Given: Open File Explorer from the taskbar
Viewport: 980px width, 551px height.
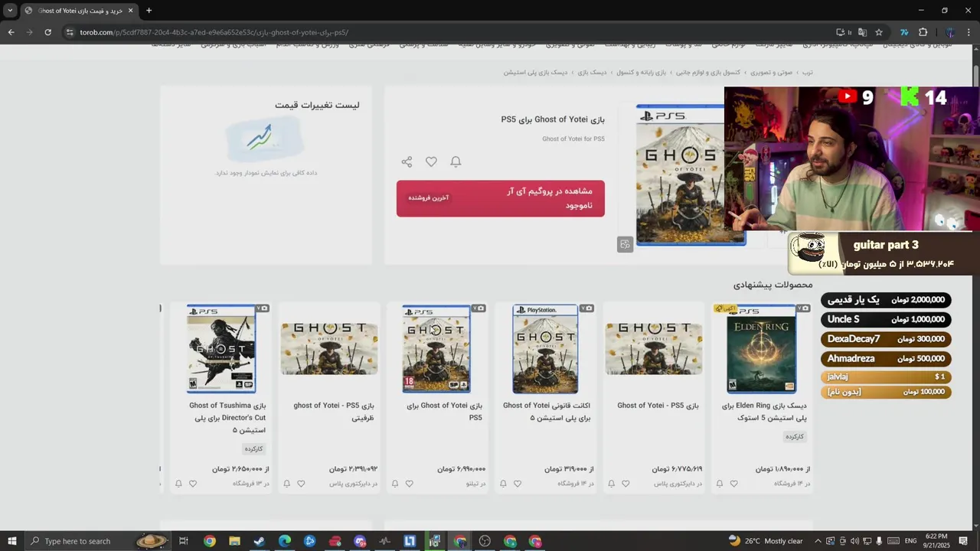Looking at the screenshot, I should 234,541.
